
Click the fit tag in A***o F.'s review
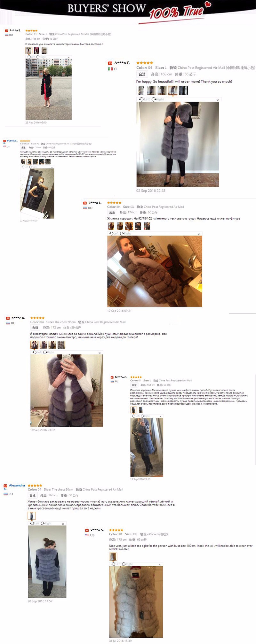142,74
